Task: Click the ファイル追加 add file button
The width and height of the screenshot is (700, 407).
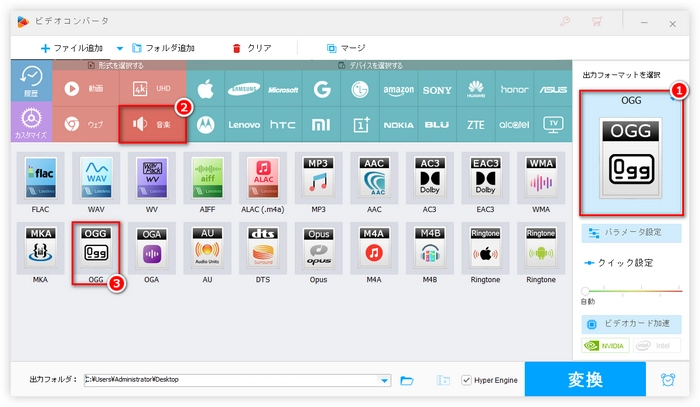Action: (72, 48)
